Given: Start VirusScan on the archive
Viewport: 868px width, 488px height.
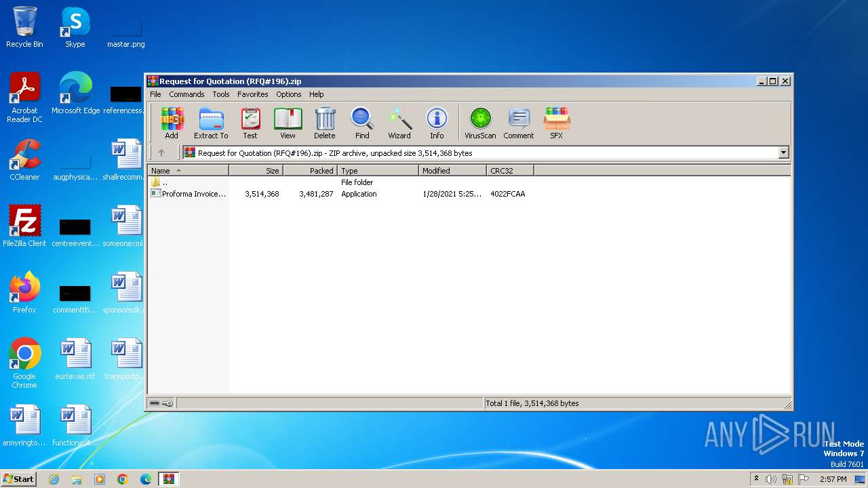Looking at the screenshot, I should pos(480,123).
